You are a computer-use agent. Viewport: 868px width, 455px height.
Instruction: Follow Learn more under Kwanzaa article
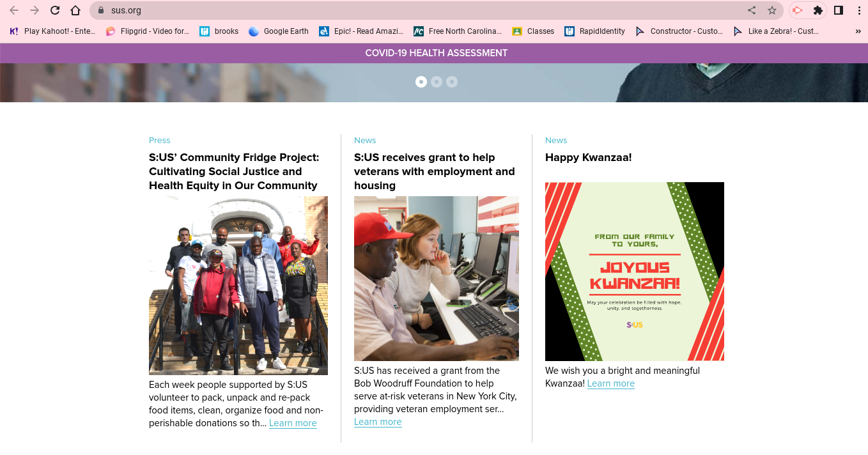coord(611,383)
